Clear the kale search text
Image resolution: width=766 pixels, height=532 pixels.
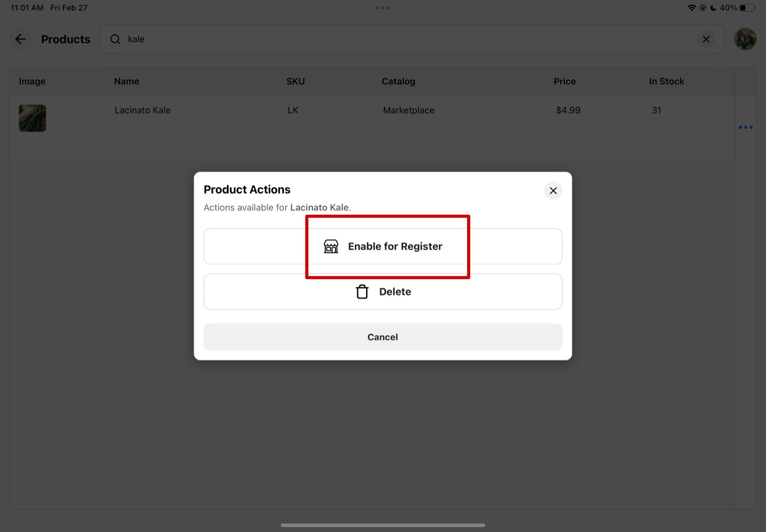706,39
